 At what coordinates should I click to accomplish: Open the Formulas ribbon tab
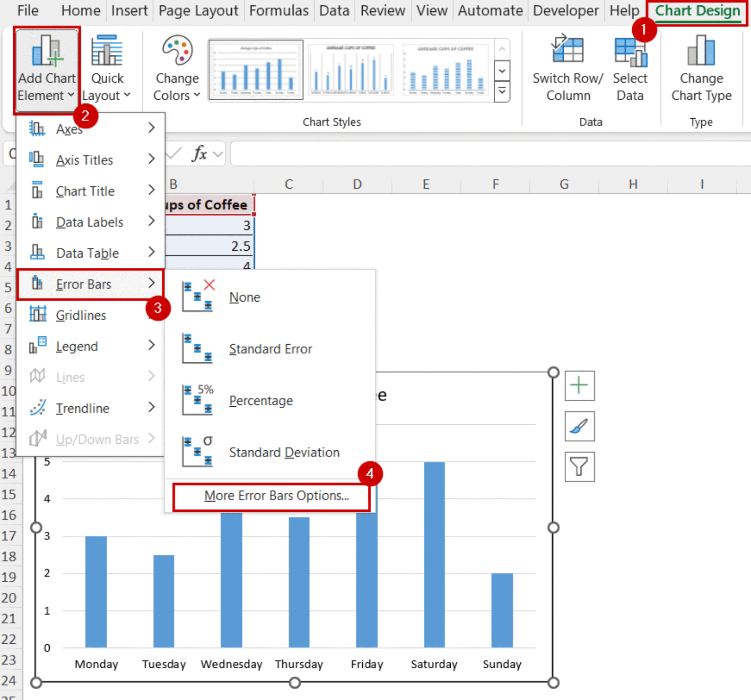[278, 10]
